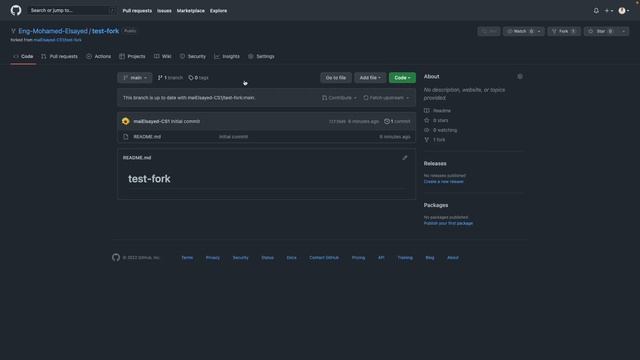Switch to the Settings tab
Viewport: 640px width, 360px height.
point(261,56)
